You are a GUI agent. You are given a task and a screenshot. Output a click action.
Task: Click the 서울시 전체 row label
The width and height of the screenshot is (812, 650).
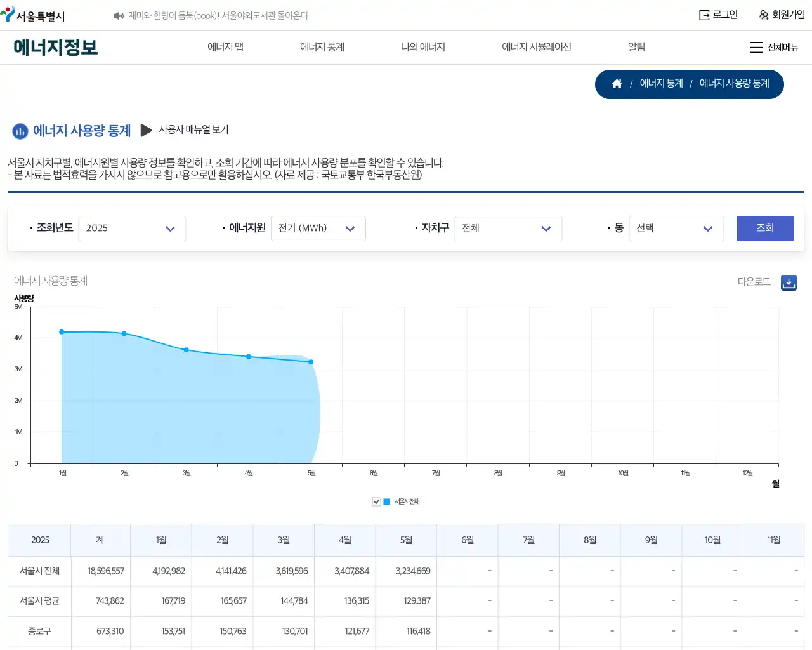coord(39,571)
